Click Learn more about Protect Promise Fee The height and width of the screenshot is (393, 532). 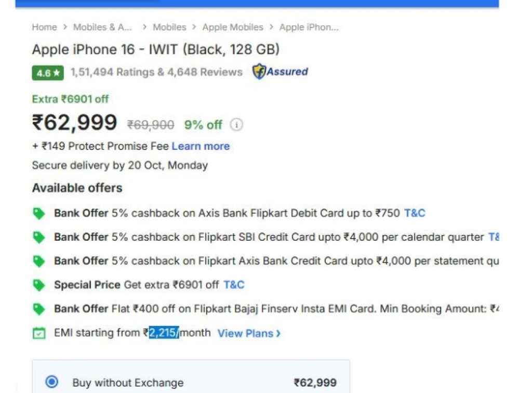pos(201,146)
